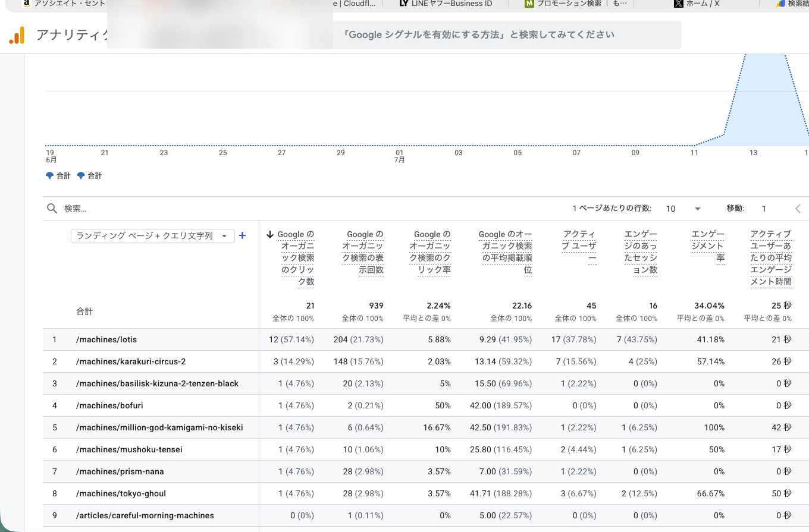This screenshot has width=809, height=532.
Task: Click the second 合計 chart legend item
Action: point(89,176)
